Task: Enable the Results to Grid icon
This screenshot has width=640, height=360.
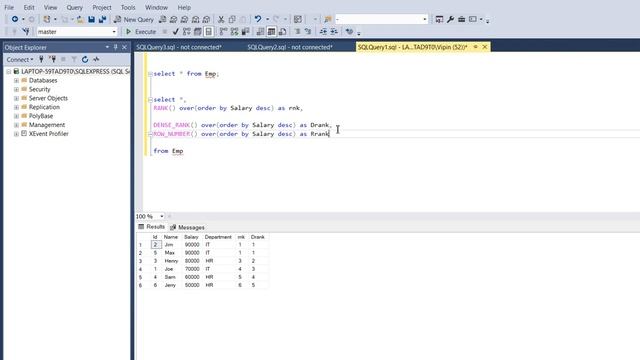Action: [x=271, y=31]
